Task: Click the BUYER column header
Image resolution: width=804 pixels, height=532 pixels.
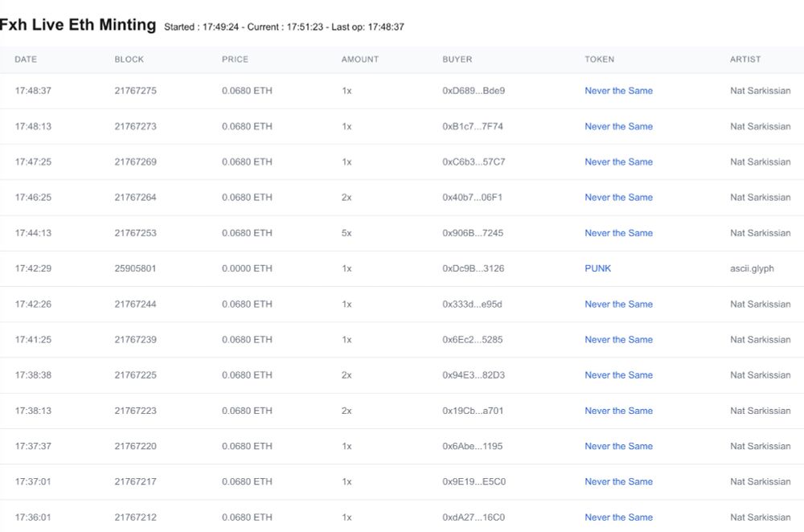Action: click(x=457, y=59)
